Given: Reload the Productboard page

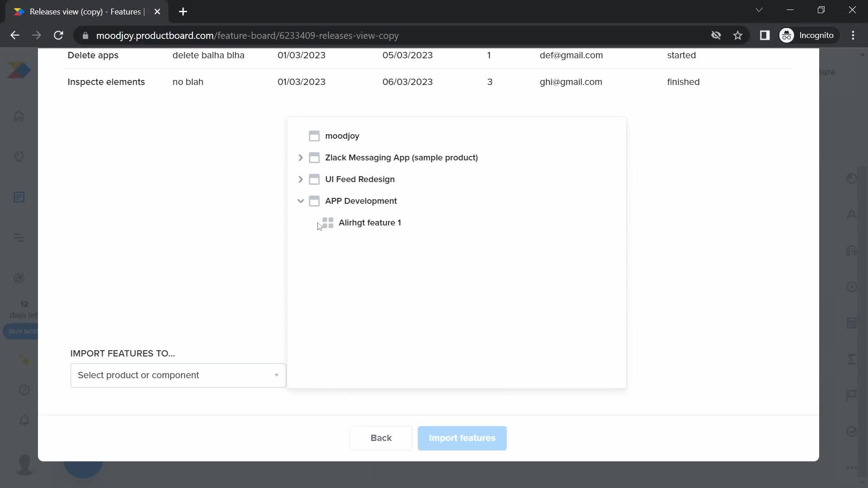Looking at the screenshot, I should (x=58, y=35).
